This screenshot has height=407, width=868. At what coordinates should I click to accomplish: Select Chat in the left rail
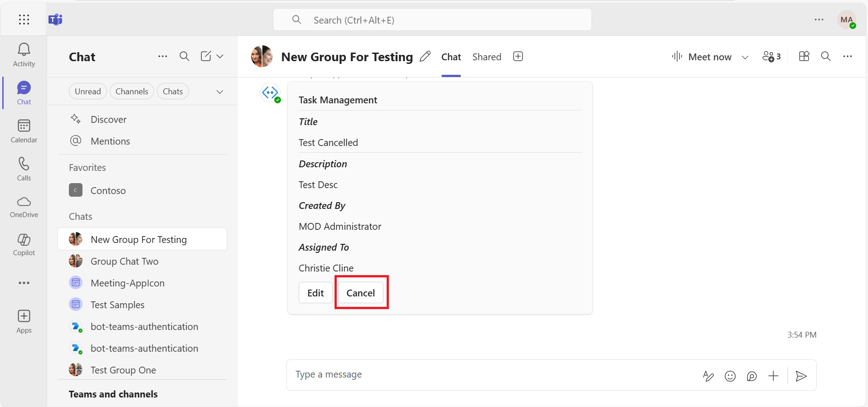pyautogui.click(x=24, y=93)
